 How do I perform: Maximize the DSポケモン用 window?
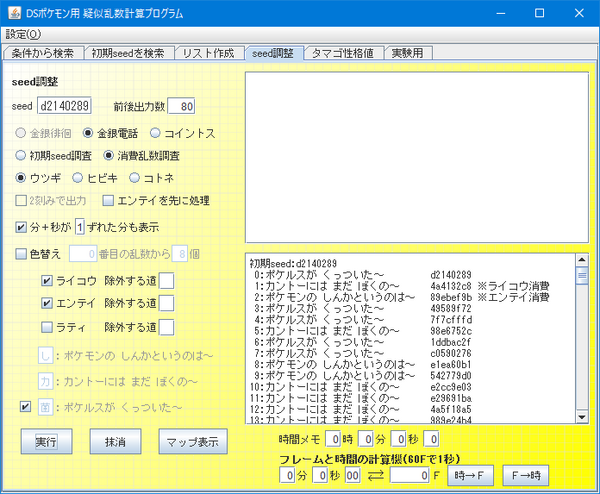coord(540,13)
